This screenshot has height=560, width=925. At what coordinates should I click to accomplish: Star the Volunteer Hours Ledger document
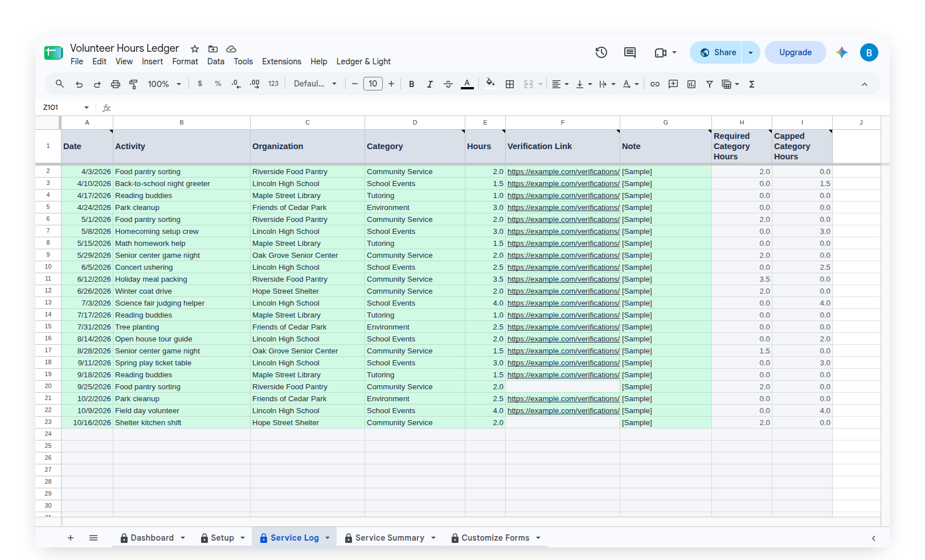195,49
